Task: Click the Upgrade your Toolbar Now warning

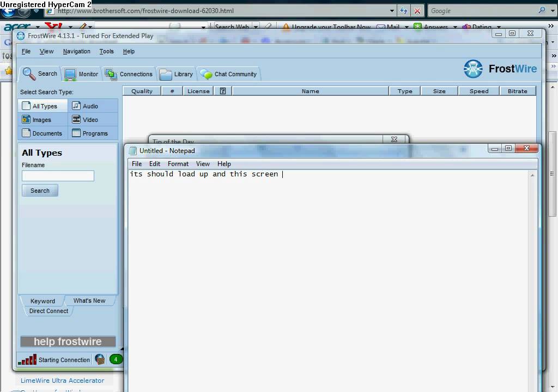Action: pyautogui.click(x=326, y=27)
